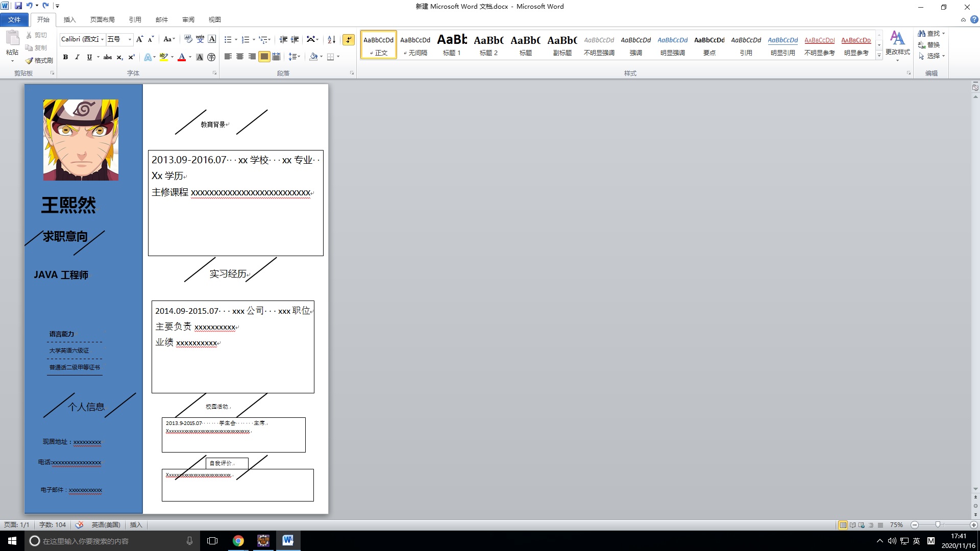Apply the 标题 1 heading style
This screenshot has width=980, height=551.
[x=452, y=44]
